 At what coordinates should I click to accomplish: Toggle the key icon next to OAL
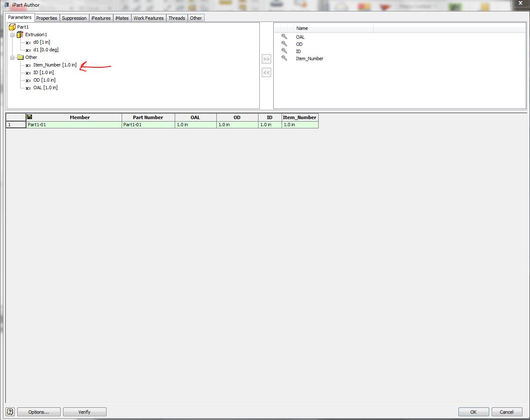284,37
